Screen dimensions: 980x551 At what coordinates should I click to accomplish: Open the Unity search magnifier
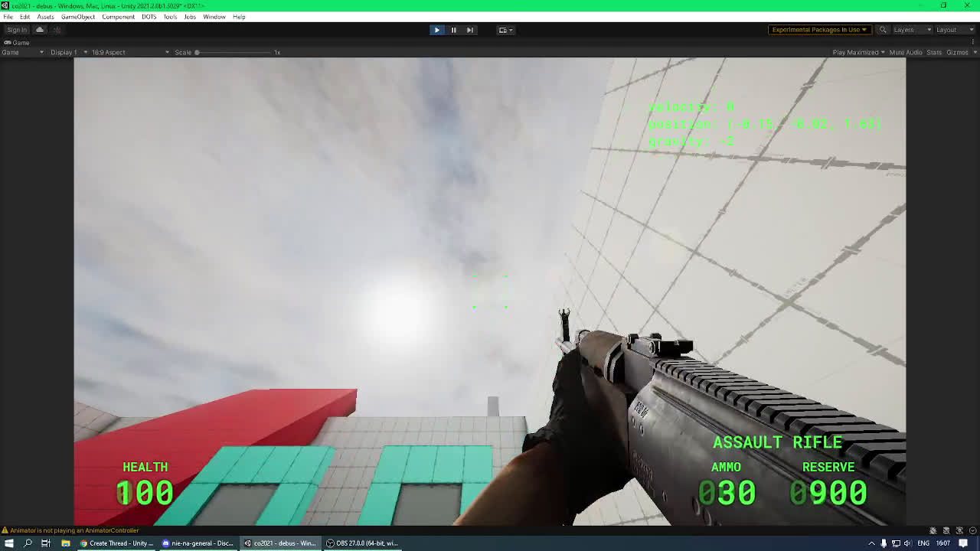883,30
